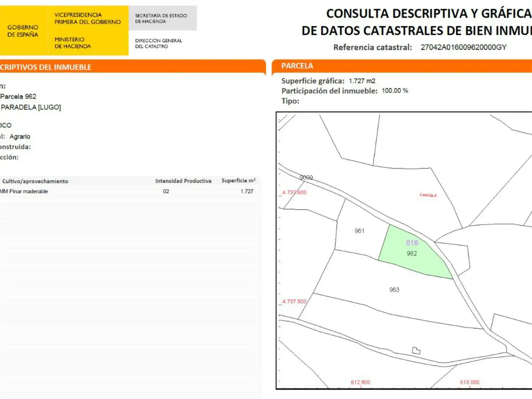Click the small building outline on map
Image resolution: width=532 pixels, height=399 pixels.
416,350
